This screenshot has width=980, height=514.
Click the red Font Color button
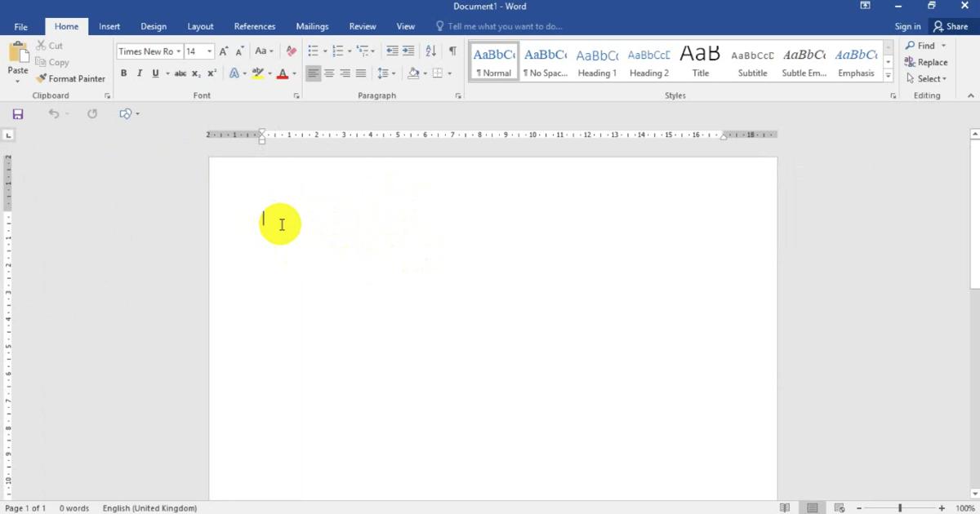click(283, 73)
